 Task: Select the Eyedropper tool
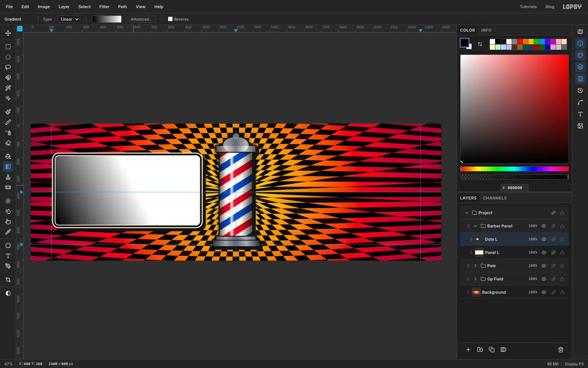tap(8, 232)
